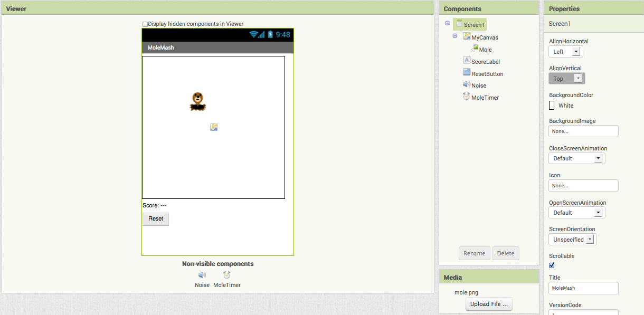The height and width of the screenshot is (315, 644).
Task: Click the BackgroundColor white swatch
Action: point(552,106)
